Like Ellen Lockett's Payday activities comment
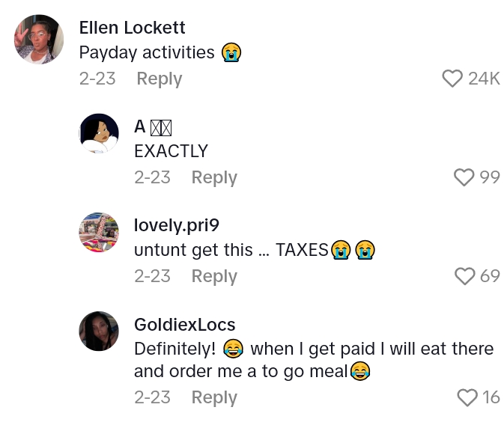 point(452,79)
